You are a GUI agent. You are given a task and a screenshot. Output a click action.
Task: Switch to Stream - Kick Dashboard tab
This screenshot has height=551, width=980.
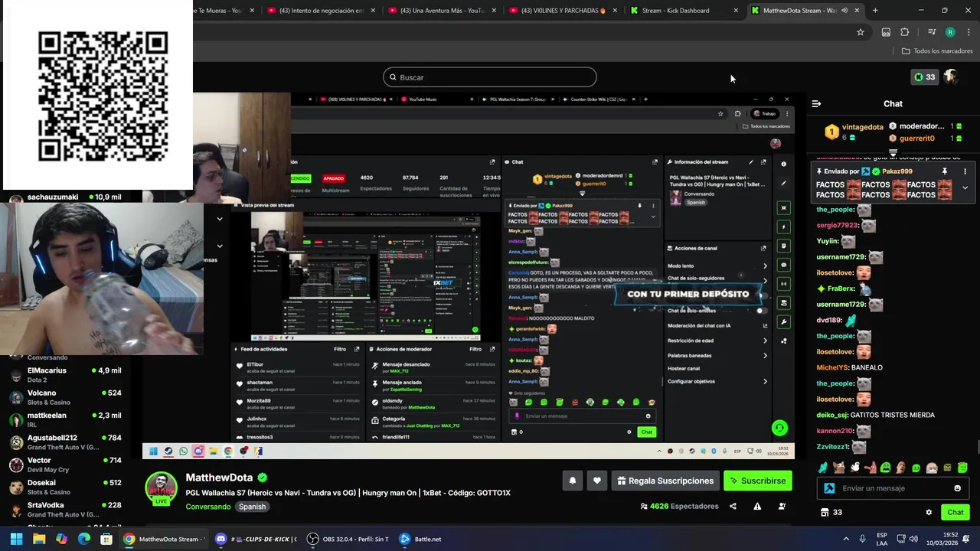tap(684, 11)
